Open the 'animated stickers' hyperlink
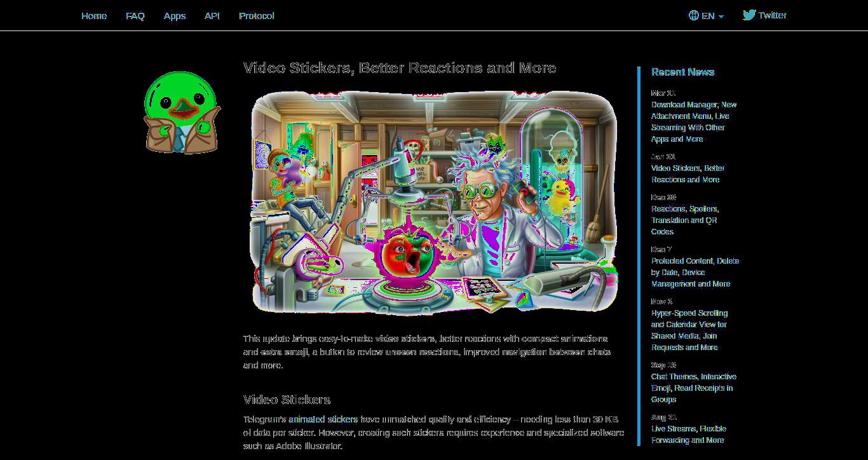Image resolution: width=868 pixels, height=460 pixels. [x=323, y=419]
